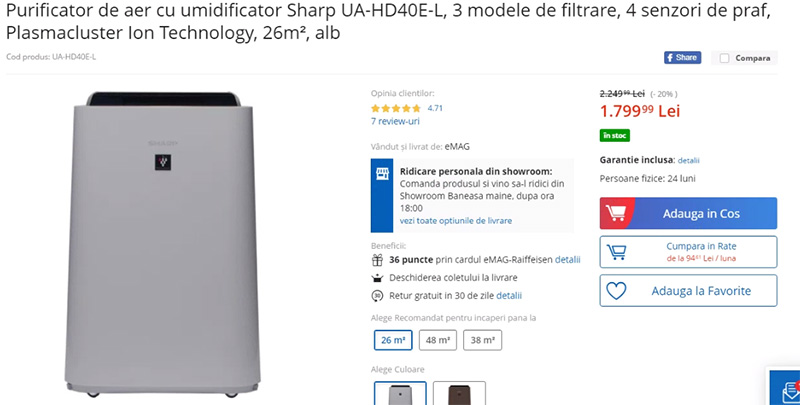Click the Adauga in Cos button

688,213
